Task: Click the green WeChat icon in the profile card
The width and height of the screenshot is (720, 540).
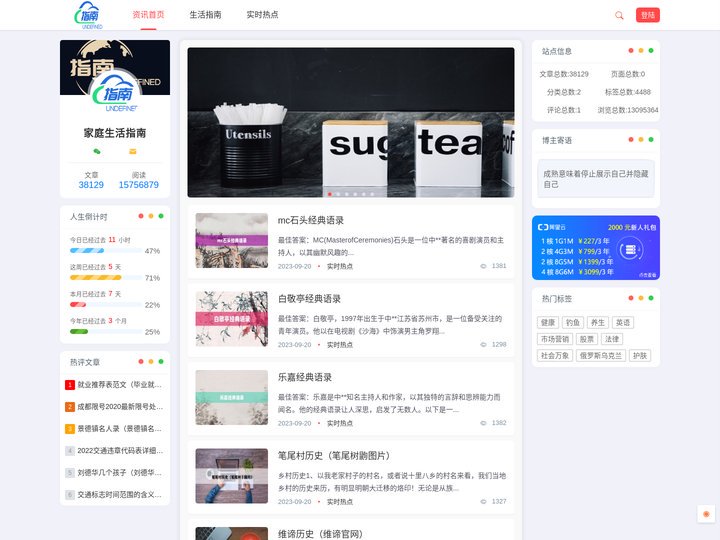Action: (97, 151)
